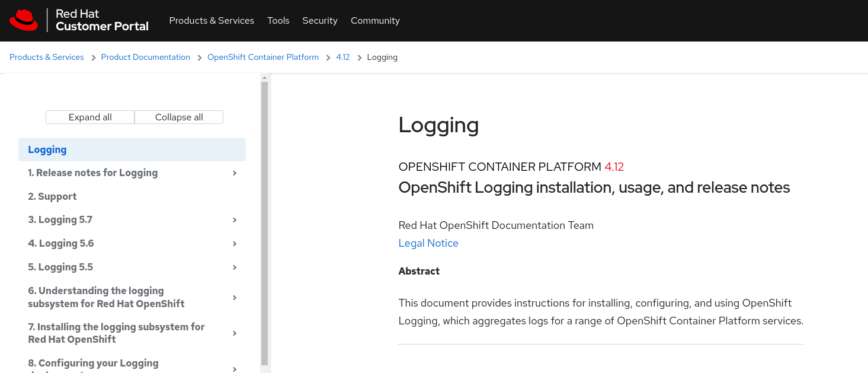This screenshot has width=868, height=373.
Task: Expand Release notes for Logging chevron
Action: tap(235, 173)
